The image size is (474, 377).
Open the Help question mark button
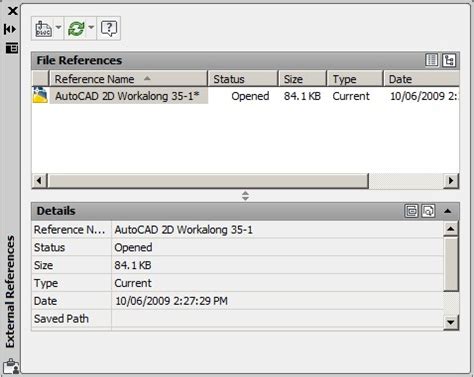click(x=109, y=29)
